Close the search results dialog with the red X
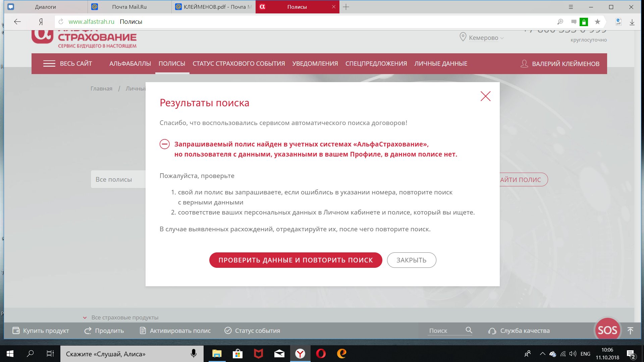644x362 pixels. [x=485, y=96]
